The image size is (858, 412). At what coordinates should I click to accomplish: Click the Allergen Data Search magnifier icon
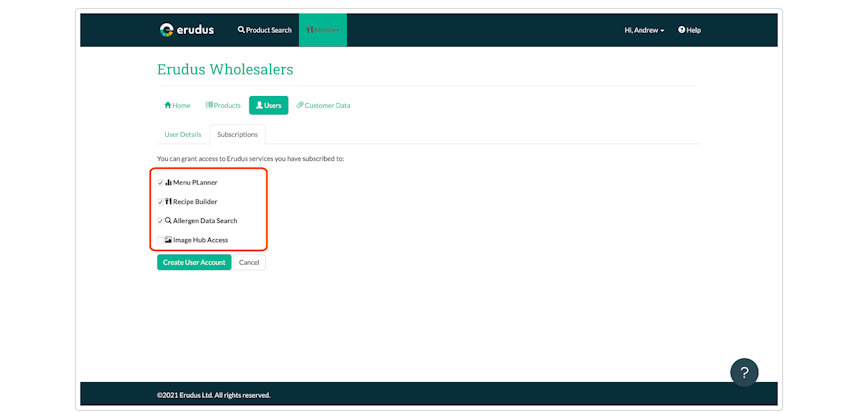click(169, 220)
